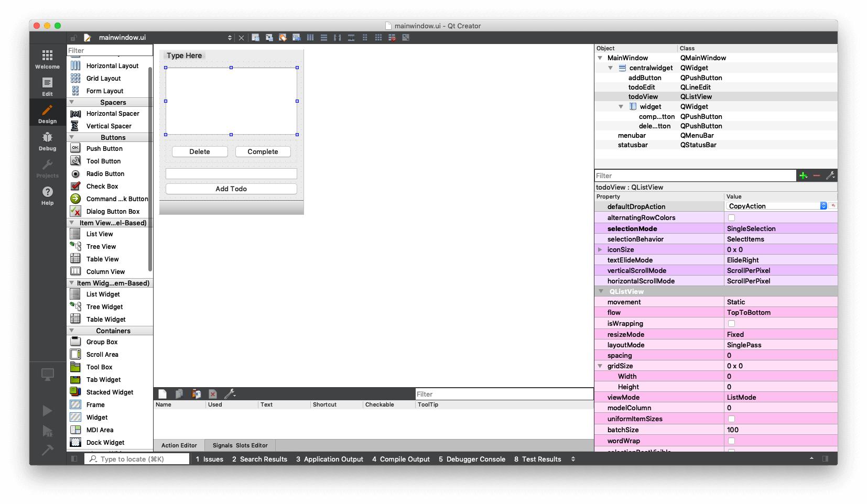Toggle wordWrap checkbox

(x=731, y=441)
